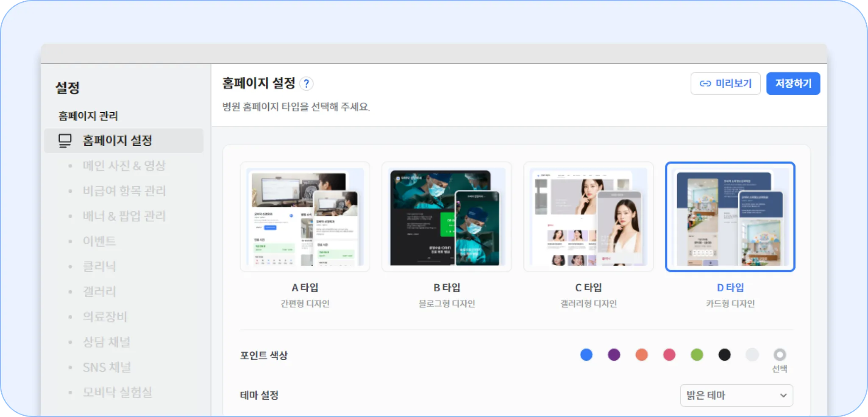Open the 갤러리 sidebar item
Viewport: 868px width, 417px height.
99,292
